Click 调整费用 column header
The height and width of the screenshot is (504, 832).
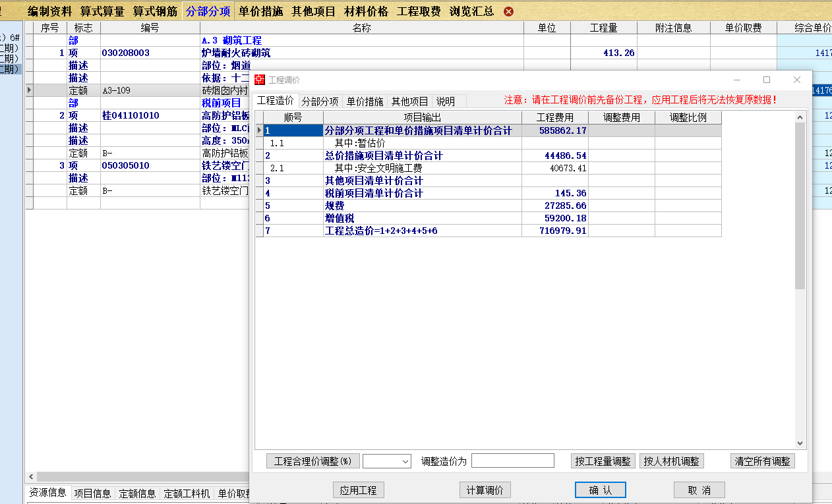pos(622,118)
